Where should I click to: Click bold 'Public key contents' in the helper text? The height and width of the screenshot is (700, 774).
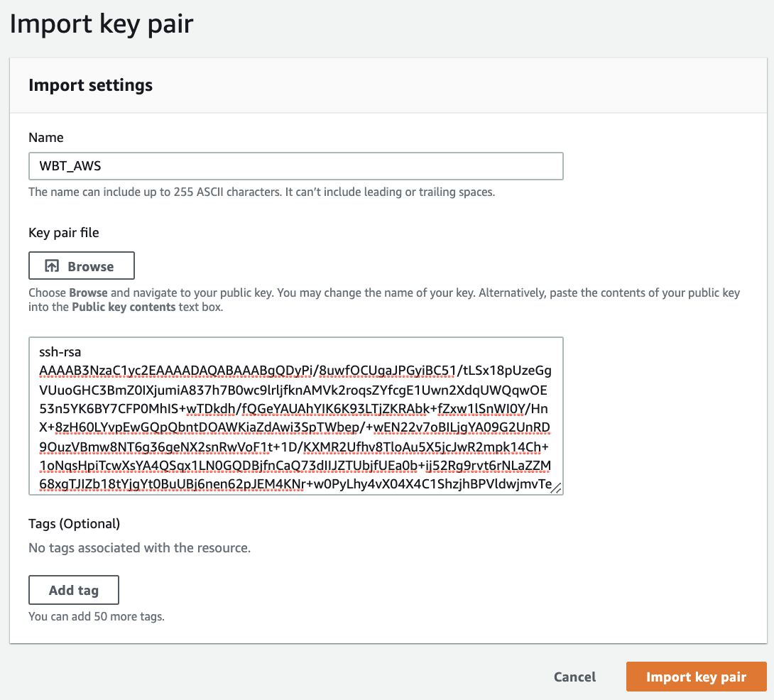(x=123, y=307)
